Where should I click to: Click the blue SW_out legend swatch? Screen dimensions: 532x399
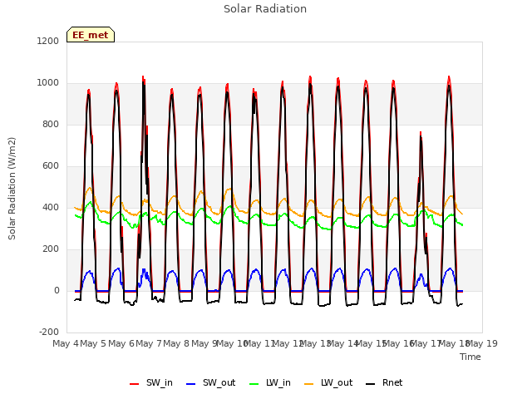pyautogui.click(x=191, y=384)
